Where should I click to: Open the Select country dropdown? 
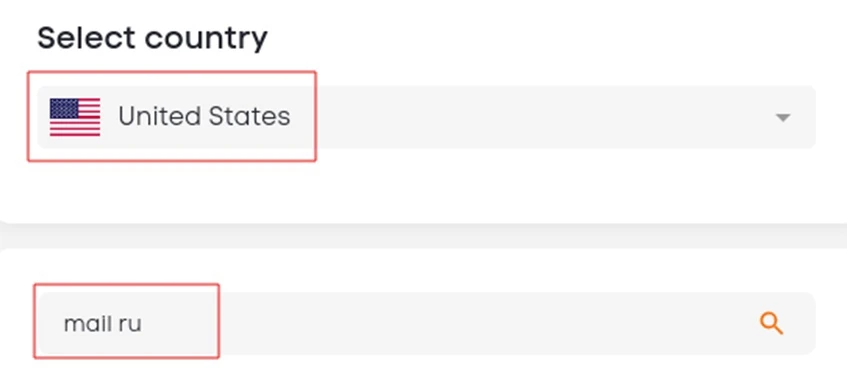click(x=426, y=117)
